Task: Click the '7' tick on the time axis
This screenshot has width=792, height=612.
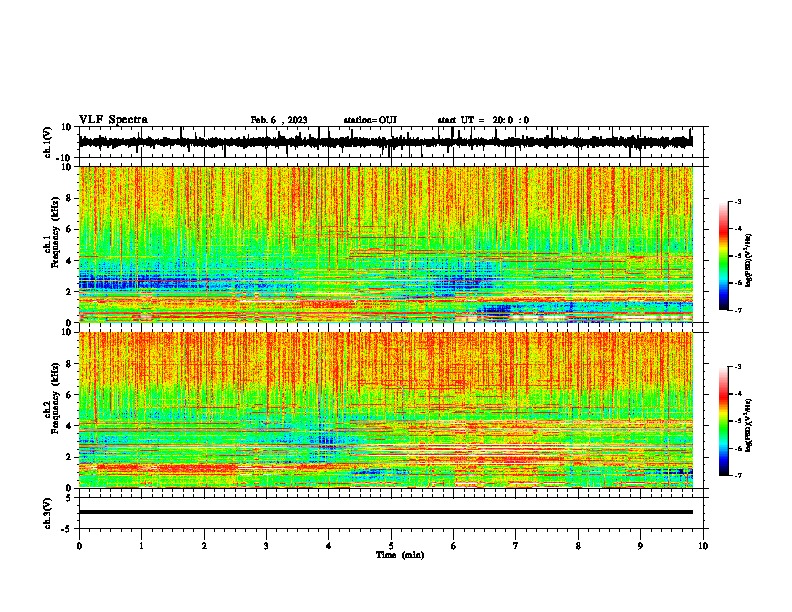Action: 516,546
